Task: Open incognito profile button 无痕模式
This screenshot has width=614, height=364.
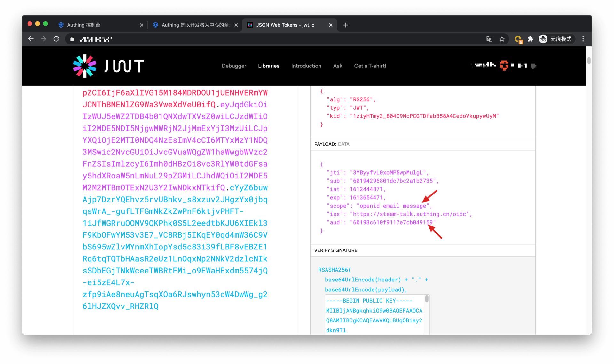Action: tap(556, 39)
